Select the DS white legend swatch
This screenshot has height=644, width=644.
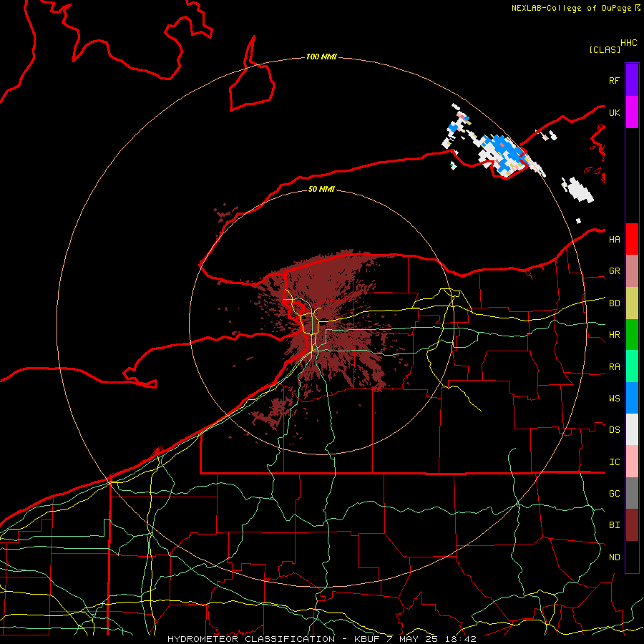point(632,429)
